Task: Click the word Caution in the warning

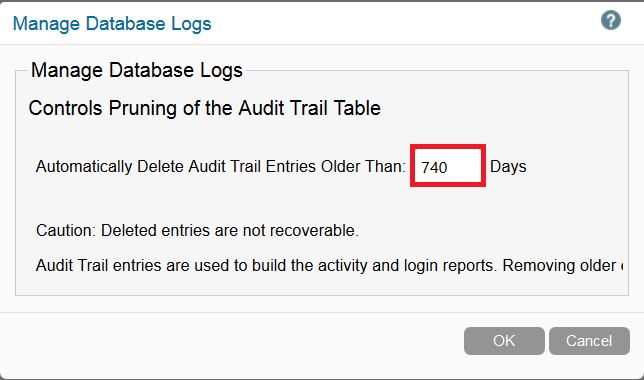Action: pos(66,230)
